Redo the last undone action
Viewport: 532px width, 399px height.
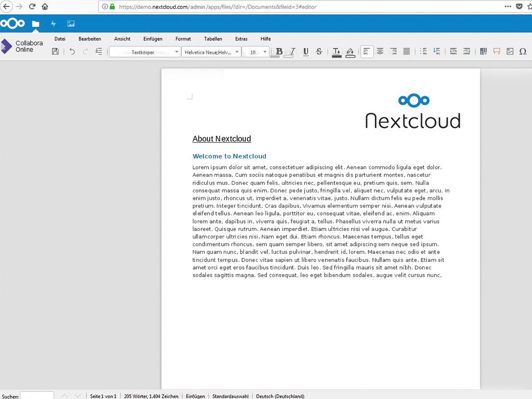[86, 52]
